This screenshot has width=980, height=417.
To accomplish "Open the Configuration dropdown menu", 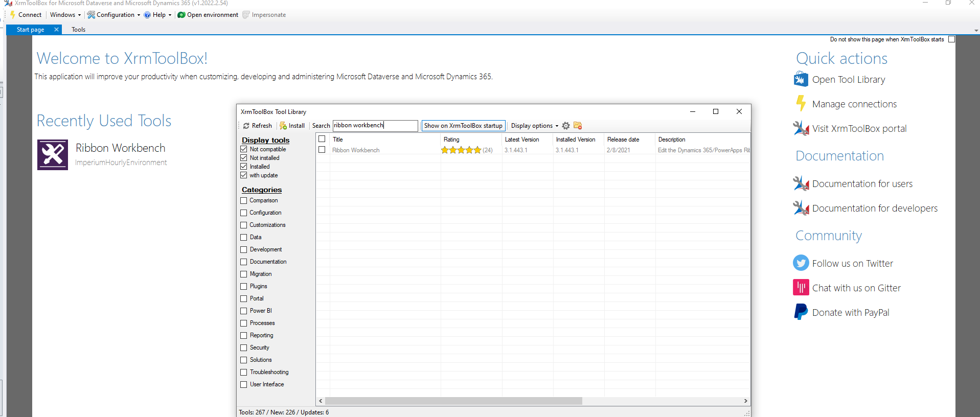I will point(115,15).
